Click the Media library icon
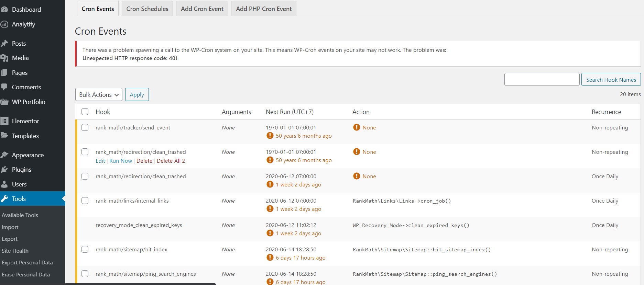This screenshot has width=644, height=285. 4,58
